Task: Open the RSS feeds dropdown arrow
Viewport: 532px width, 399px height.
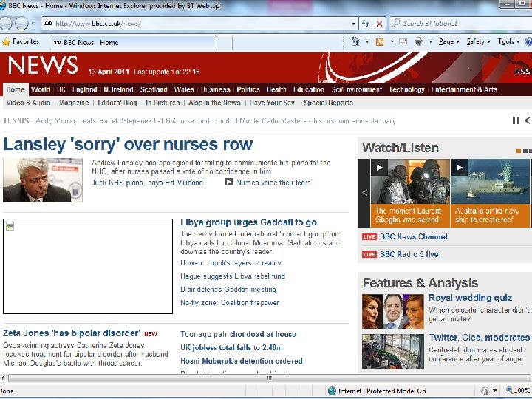Action: [392, 41]
